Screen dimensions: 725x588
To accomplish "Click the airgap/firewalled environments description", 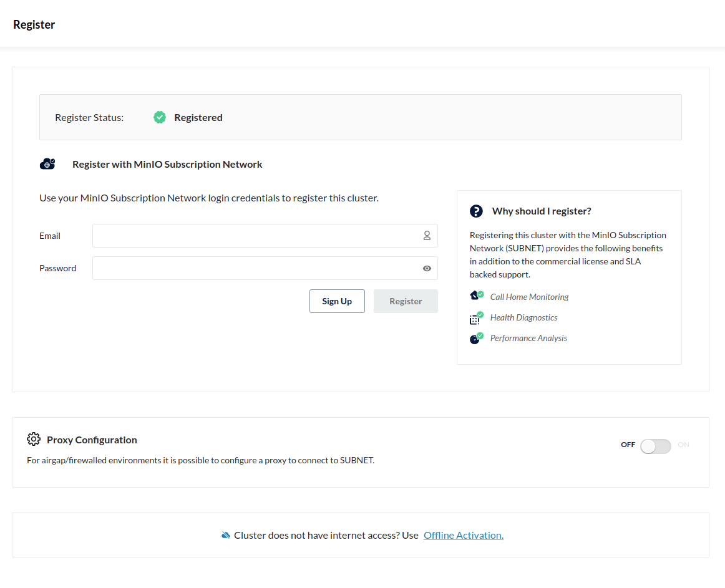I will click(201, 460).
